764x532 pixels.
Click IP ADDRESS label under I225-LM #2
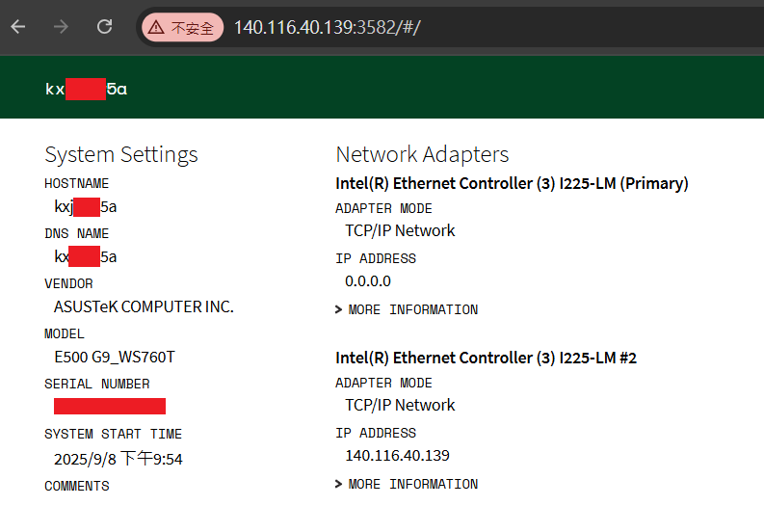coord(376,434)
